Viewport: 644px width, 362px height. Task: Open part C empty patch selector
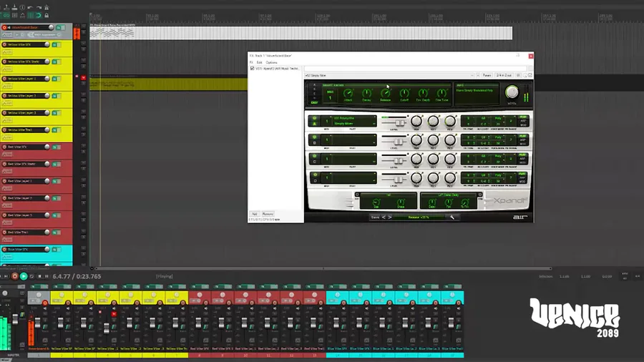pos(354,159)
